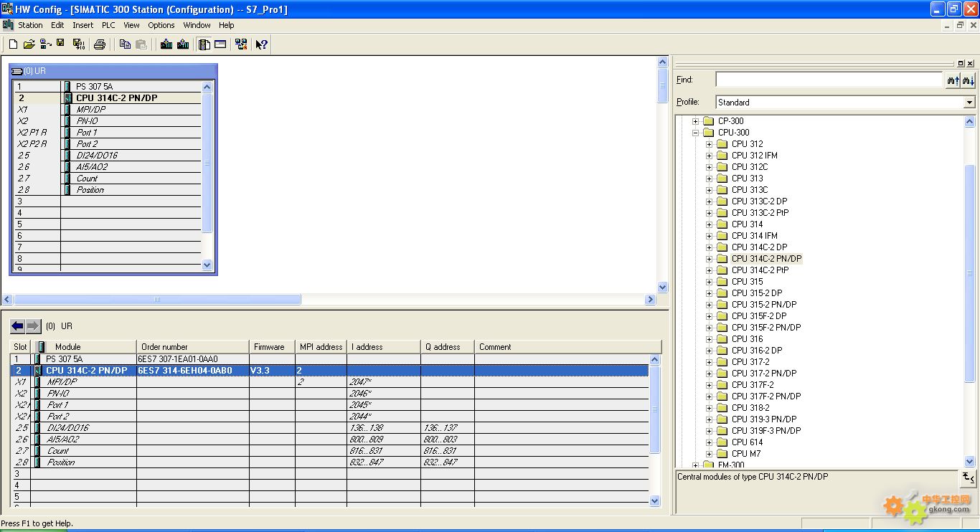980x532 pixels.
Task: Click the Find upward binoculars icon
Action: 953,80
